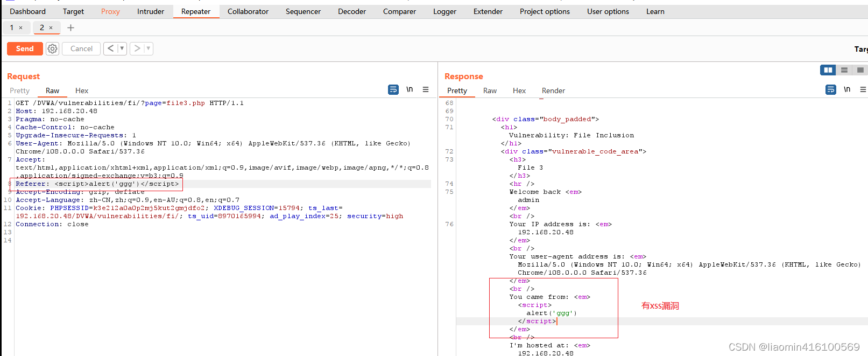Open history dropdown beside forward arrow
868x356 pixels.
(149, 48)
